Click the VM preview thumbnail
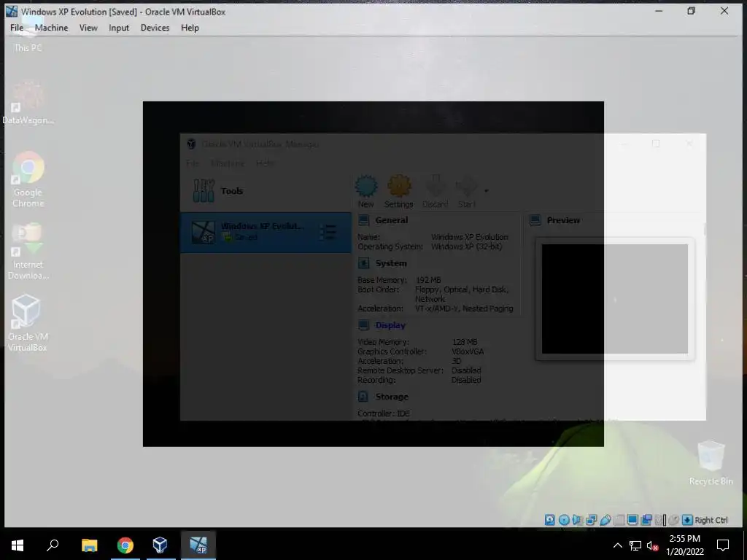 pos(614,299)
